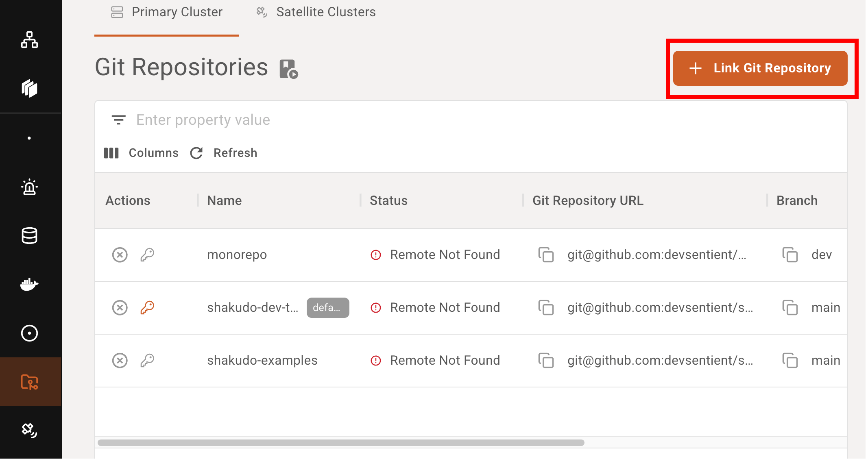Delete the shakudo-dev-t... repository entry
This screenshot has width=868, height=459.
click(120, 308)
